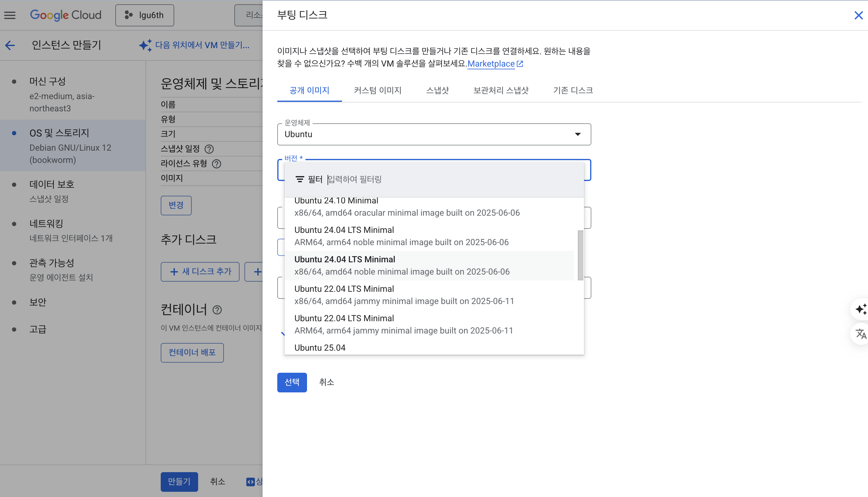Click 취소 beside the 만들기 button

[x=217, y=482]
